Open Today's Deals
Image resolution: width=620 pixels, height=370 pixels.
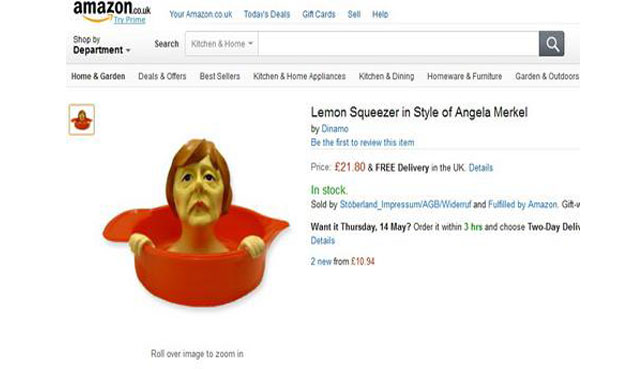pyautogui.click(x=267, y=15)
